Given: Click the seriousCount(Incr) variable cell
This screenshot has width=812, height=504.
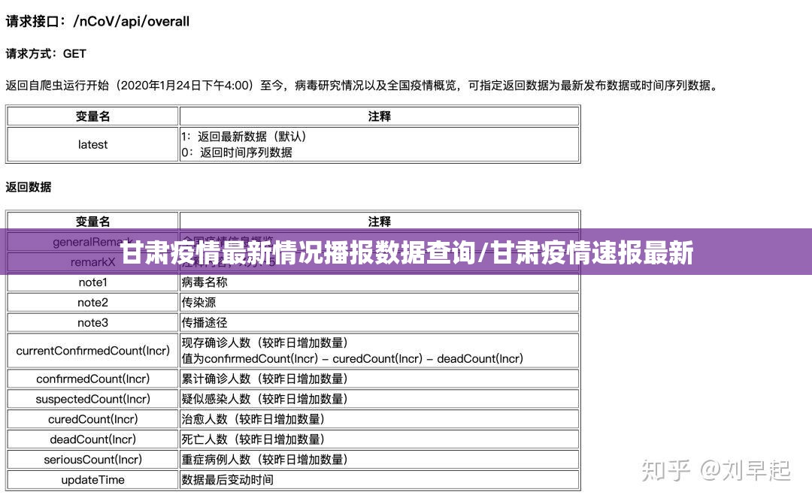Looking at the screenshot, I should click(92, 460).
